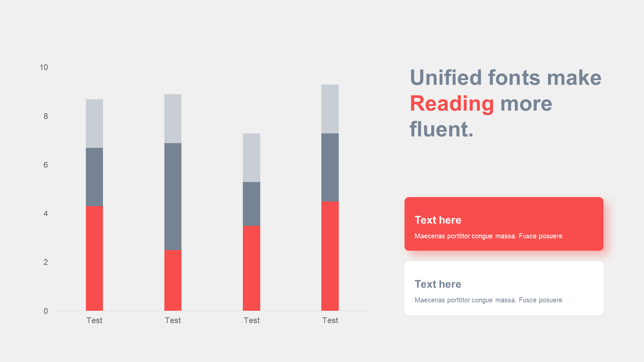The image size is (644, 362).
Task: Select the first bar's red segment
Action: (x=94, y=258)
